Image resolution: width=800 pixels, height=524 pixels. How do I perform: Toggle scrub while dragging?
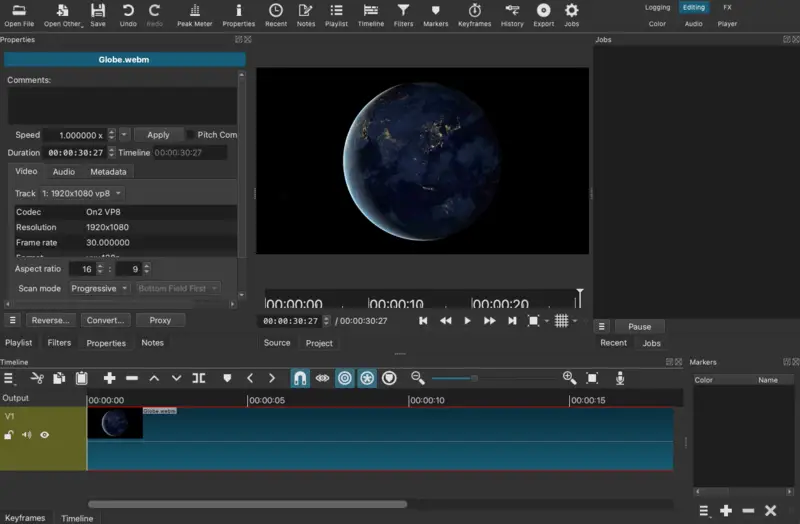coord(322,378)
